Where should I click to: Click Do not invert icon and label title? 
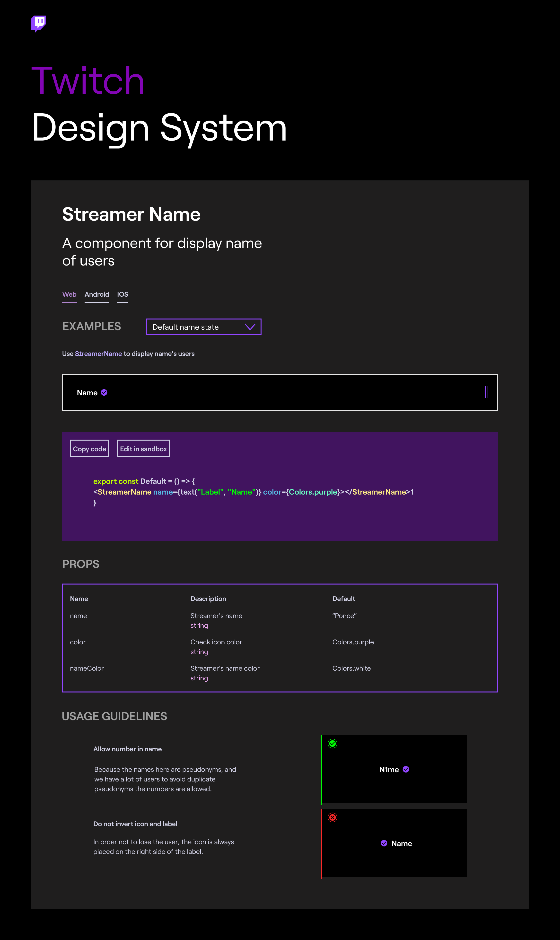(135, 824)
